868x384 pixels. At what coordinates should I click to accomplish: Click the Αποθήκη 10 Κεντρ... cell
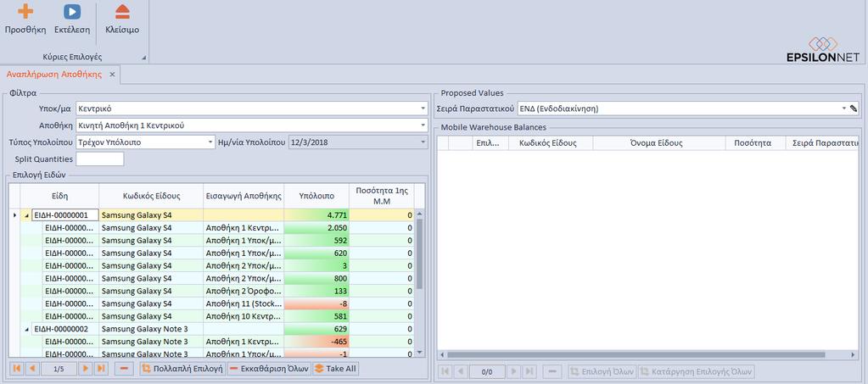pyautogui.click(x=244, y=316)
